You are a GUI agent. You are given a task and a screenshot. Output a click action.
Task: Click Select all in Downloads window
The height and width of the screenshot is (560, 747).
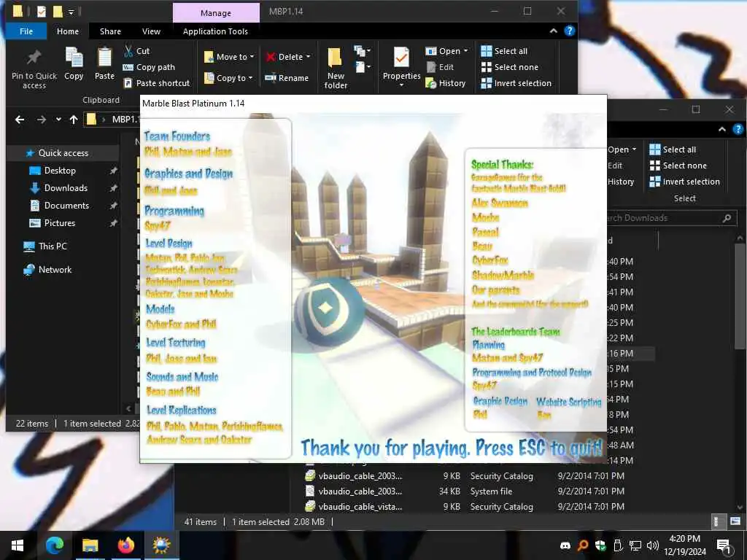(673, 149)
